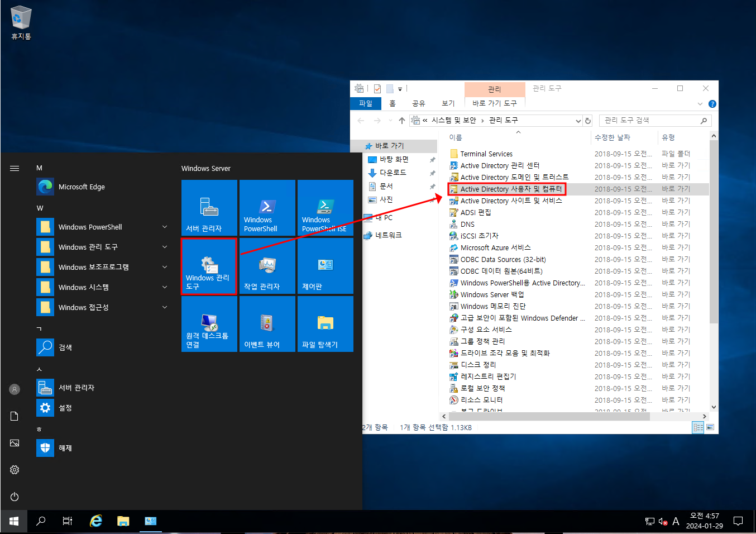Select 네트워크 in navigation pane
756x534 pixels.
pyautogui.click(x=389, y=235)
